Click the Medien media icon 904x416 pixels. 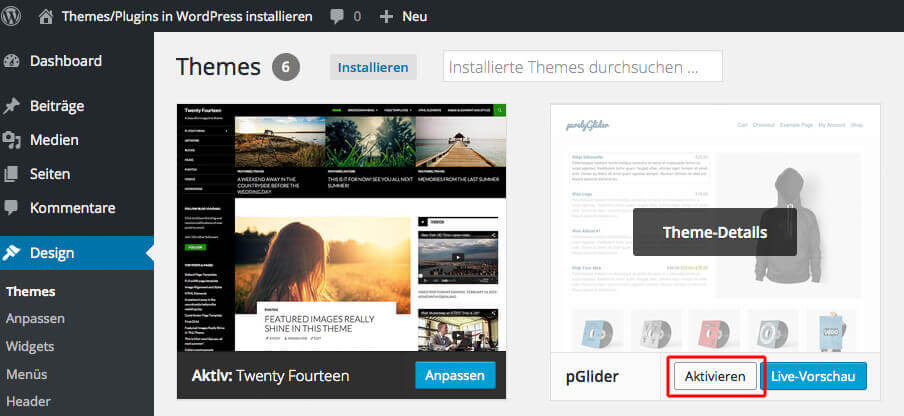pyautogui.click(x=11, y=141)
